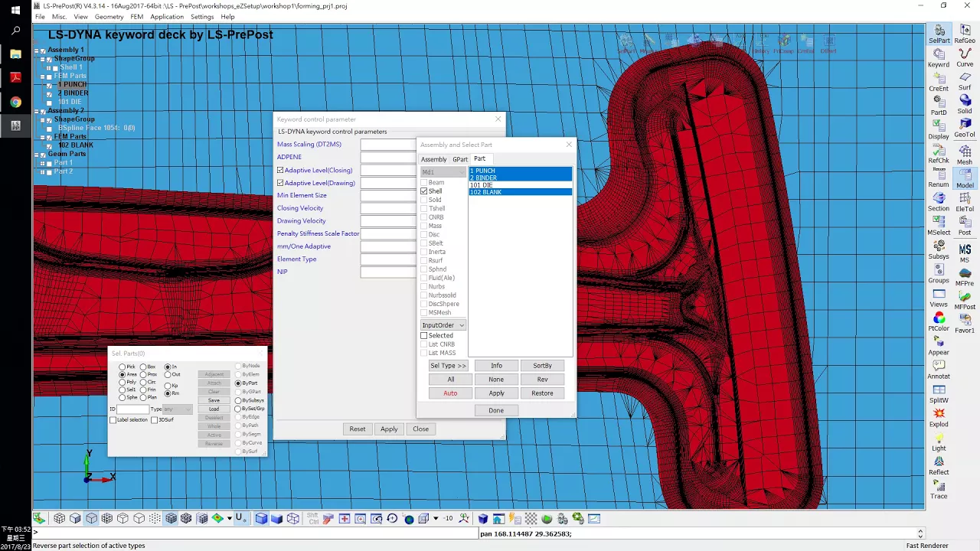
Task: Switch to the Assembly tab
Action: 433,159
